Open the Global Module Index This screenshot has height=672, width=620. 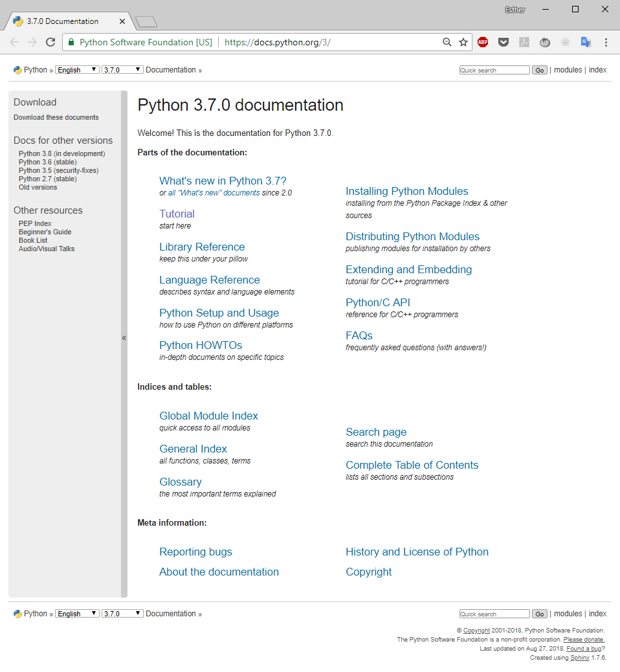208,416
